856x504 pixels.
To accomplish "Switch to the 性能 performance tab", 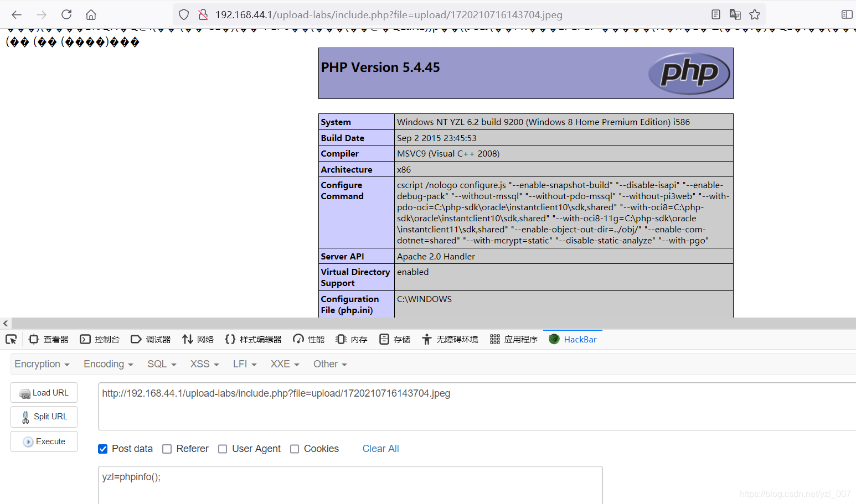I will [x=309, y=339].
